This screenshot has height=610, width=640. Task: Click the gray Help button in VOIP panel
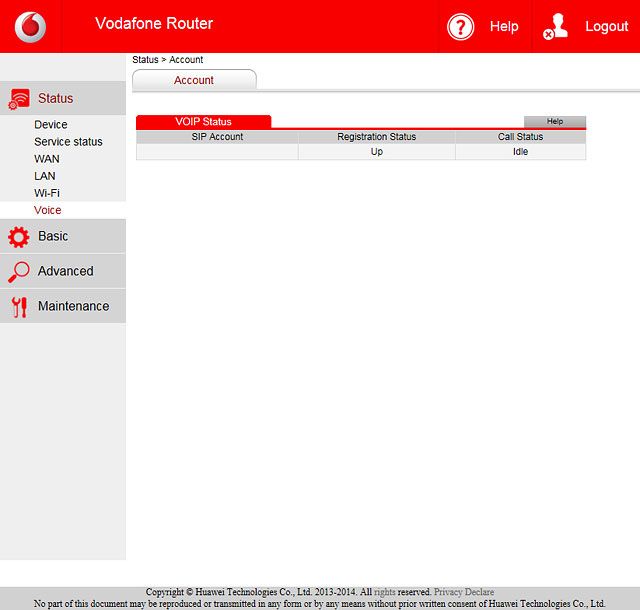[555, 121]
